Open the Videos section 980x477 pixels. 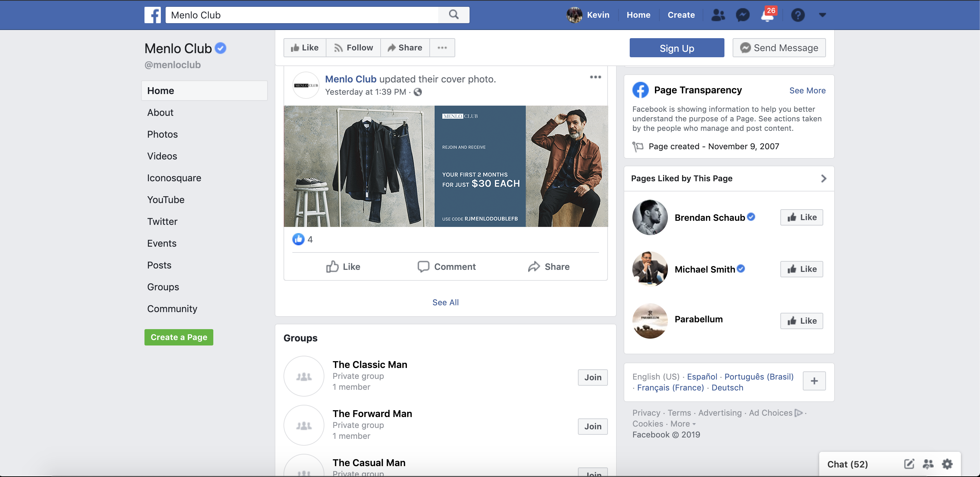(162, 156)
